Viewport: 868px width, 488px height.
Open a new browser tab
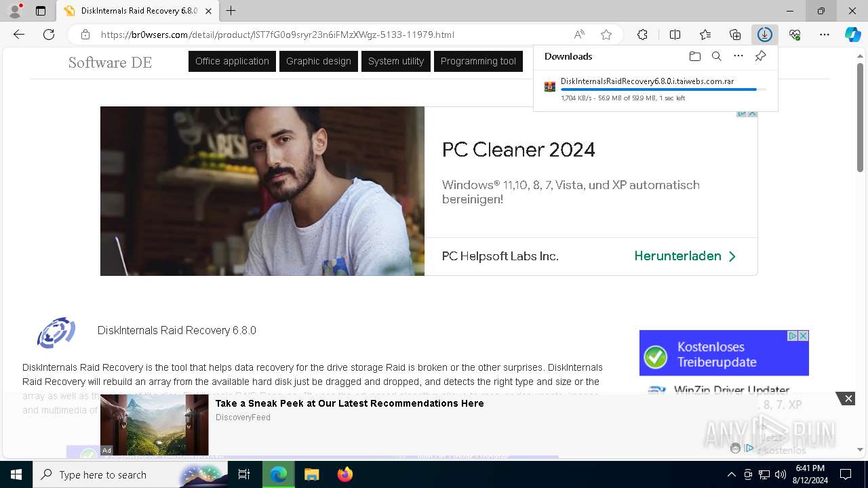click(x=231, y=11)
